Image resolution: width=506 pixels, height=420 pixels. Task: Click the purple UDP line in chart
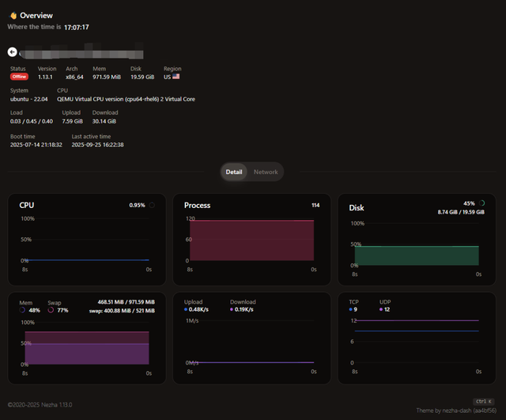pos(417,320)
